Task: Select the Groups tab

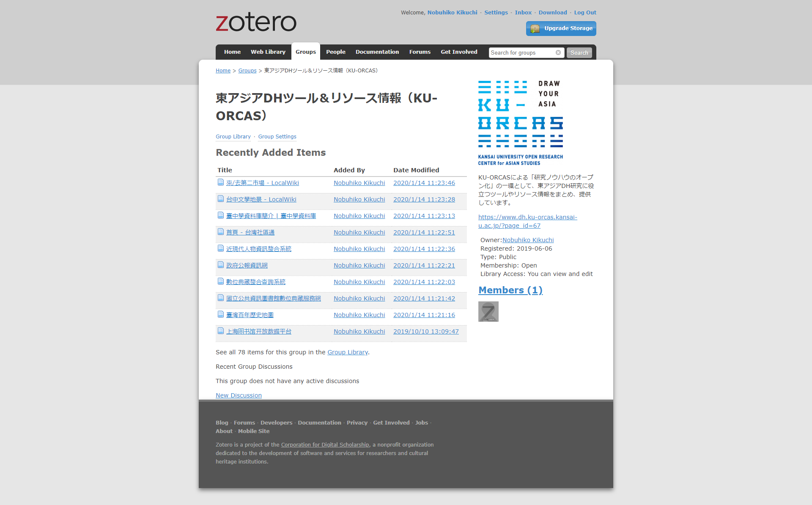Action: (x=306, y=52)
